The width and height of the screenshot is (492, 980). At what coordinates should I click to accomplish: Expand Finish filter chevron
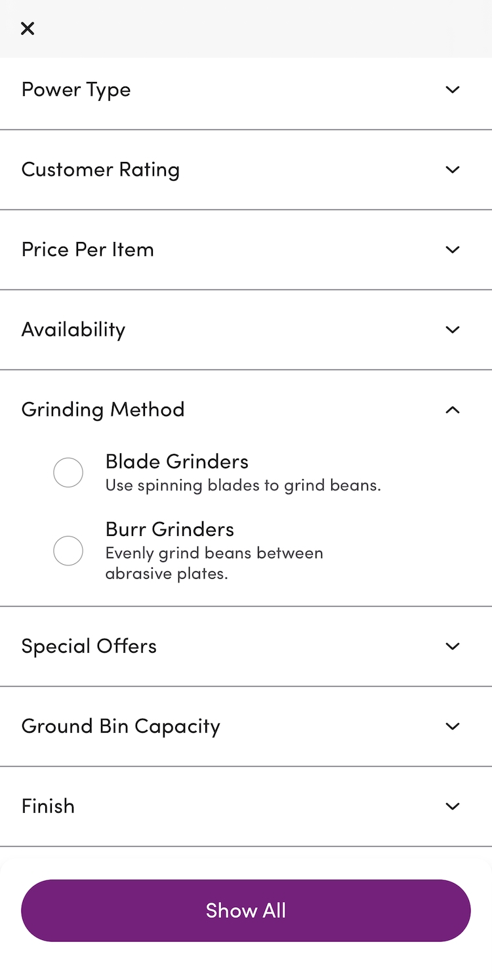[453, 806]
